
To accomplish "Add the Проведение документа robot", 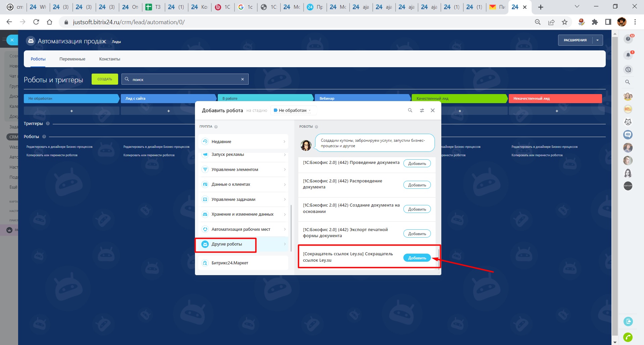I will pyautogui.click(x=417, y=163).
